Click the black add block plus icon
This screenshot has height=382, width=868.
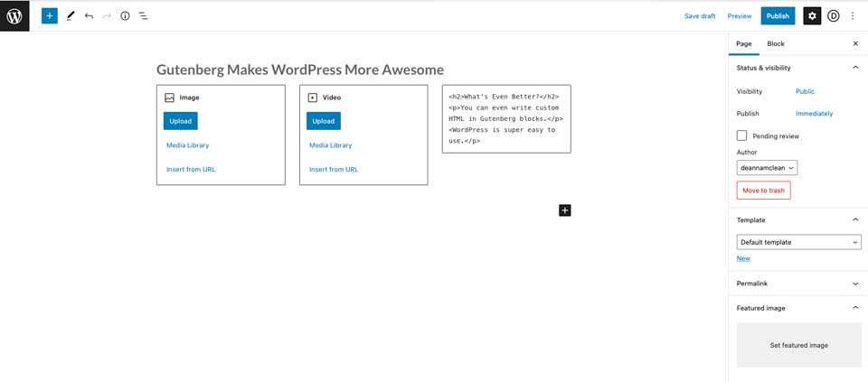point(564,210)
